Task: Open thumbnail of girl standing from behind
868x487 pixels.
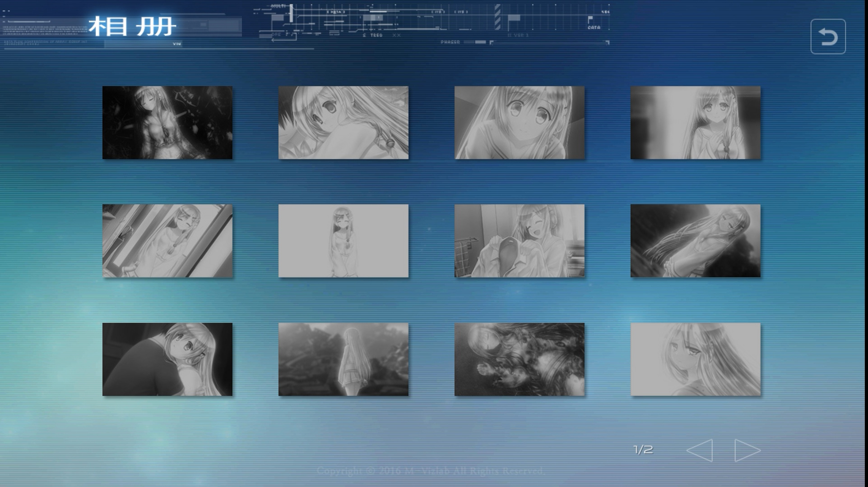Action: point(343,359)
